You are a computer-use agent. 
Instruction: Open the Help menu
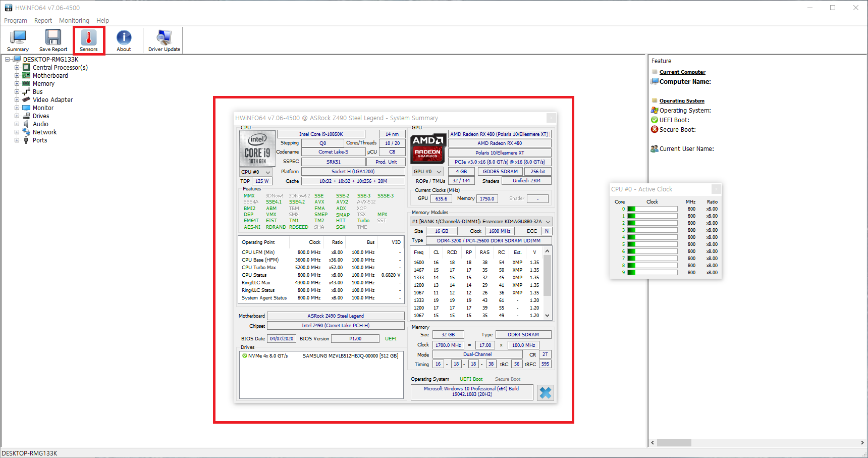click(x=103, y=21)
